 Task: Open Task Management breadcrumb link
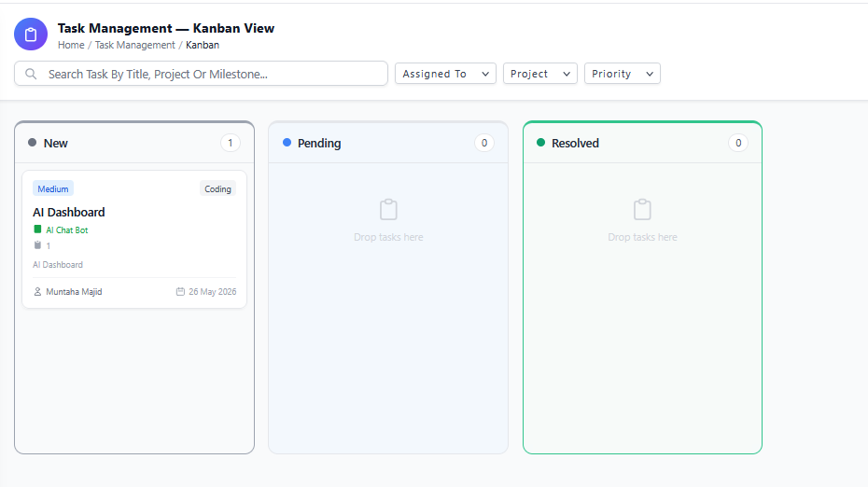pos(134,45)
